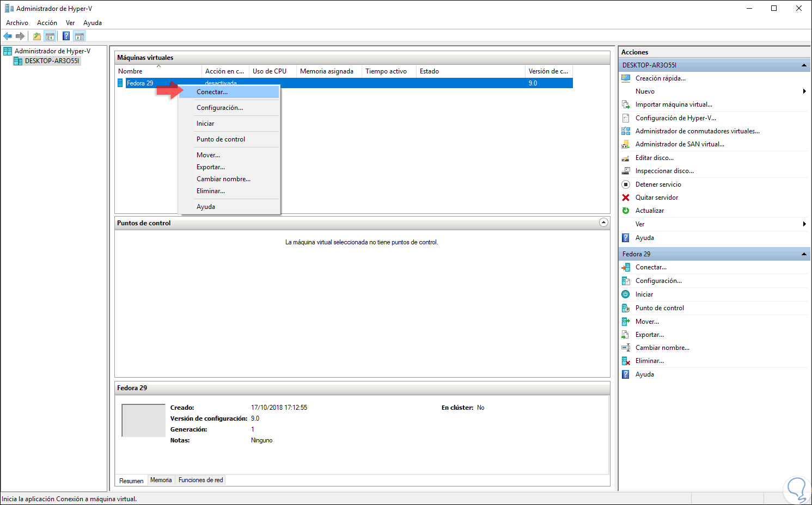The height and width of the screenshot is (505, 812).
Task: Collapse the DESKTOP-AR3O55I actions section arrow
Action: coord(804,65)
